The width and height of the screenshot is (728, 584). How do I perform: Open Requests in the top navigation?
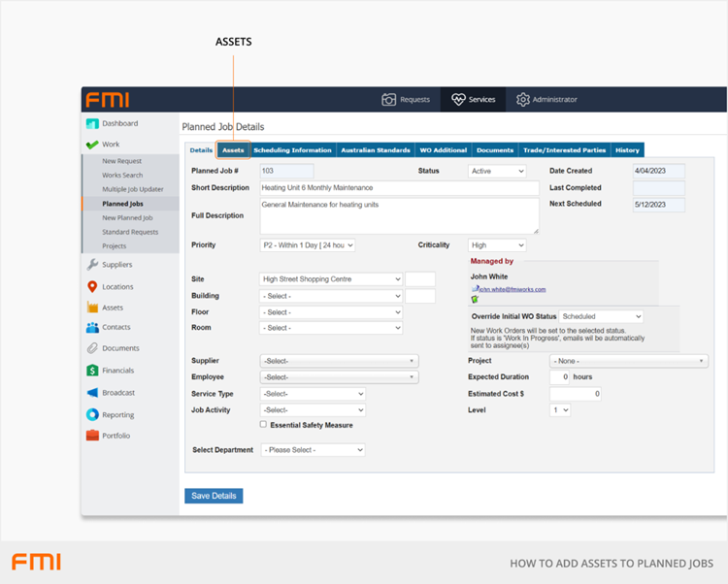tap(406, 99)
